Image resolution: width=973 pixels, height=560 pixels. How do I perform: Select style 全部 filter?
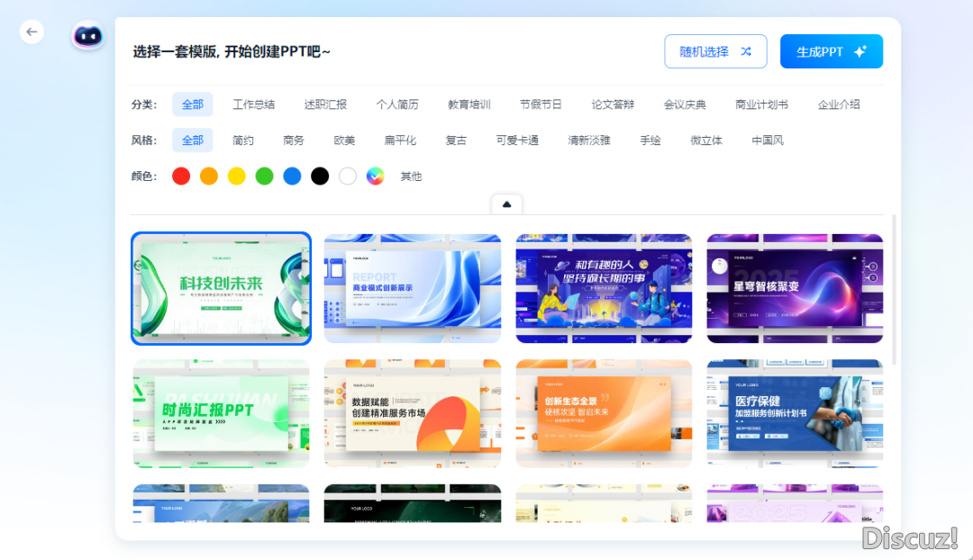pos(193,140)
